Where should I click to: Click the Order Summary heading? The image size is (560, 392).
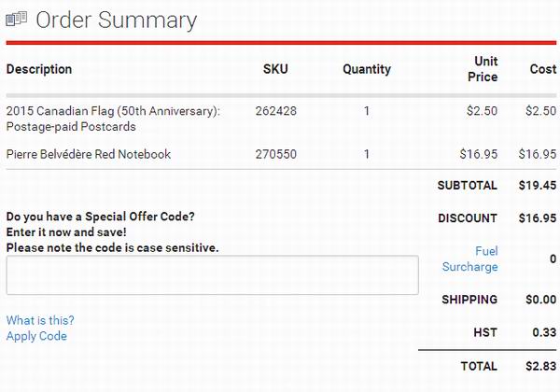click(x=116, y=20)
